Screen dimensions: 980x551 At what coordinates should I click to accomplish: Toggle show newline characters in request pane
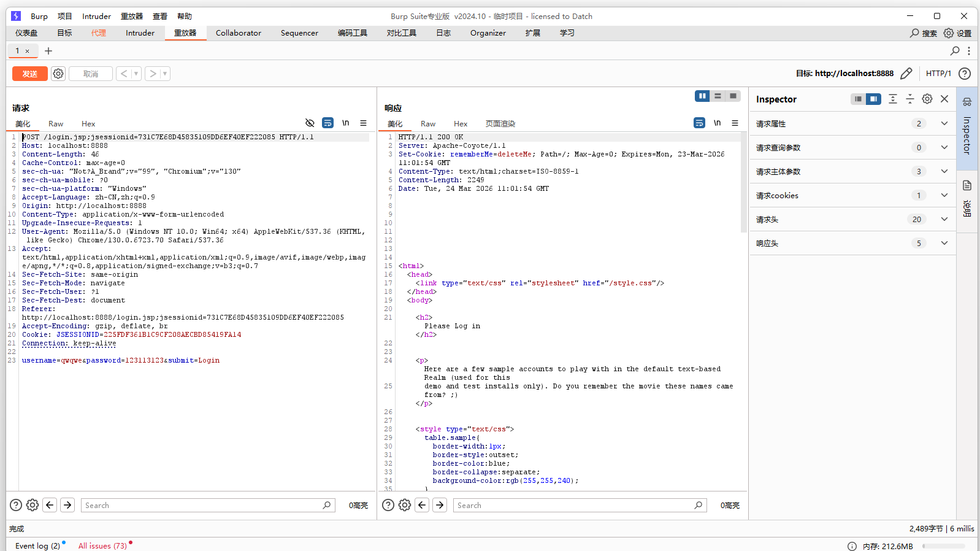(346, 123)
